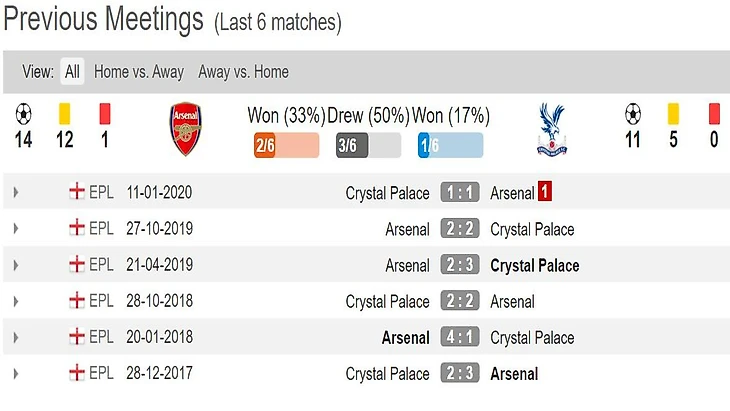This screenshot has height=411, width=730.
Task: Open the 4:1 score from 20-01-2018
Action: [x=459, y=337]
